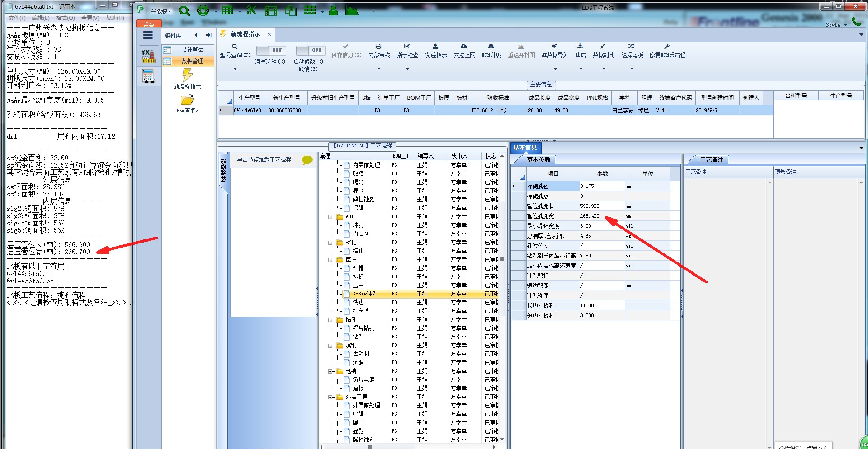This screenshot has height=449, width=868.
Task: Open dropdown arrow under 内部审核
Action: tap(379, 69)
